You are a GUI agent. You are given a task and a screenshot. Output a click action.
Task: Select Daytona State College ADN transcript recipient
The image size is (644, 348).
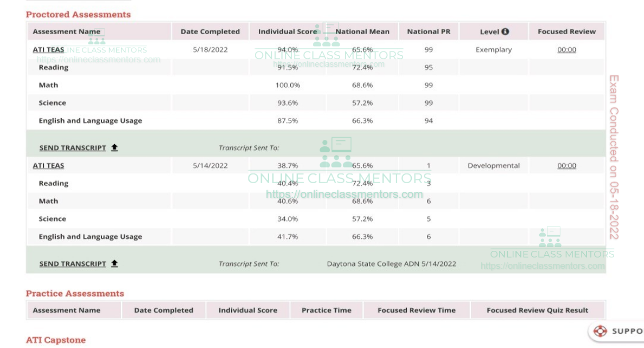[x=391, y=264]
